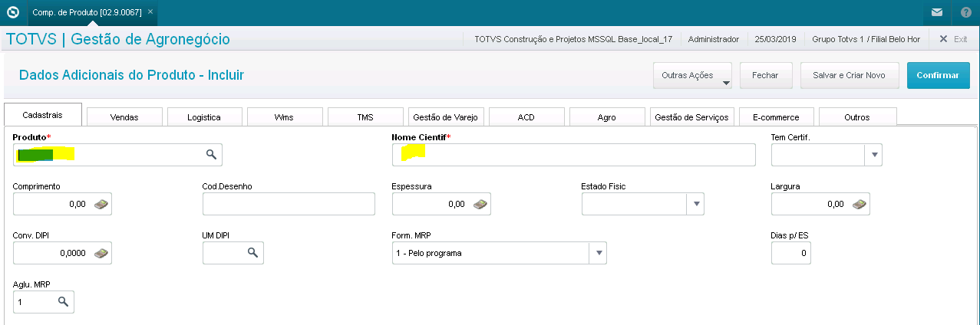Close the Comp. de Produto tab

coord(150,12)
